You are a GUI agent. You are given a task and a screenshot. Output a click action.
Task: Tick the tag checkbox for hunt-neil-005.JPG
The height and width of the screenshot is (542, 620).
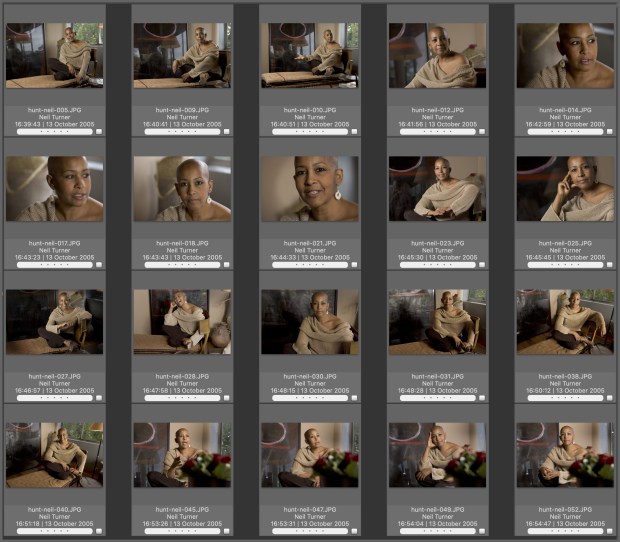pos(99,131)
